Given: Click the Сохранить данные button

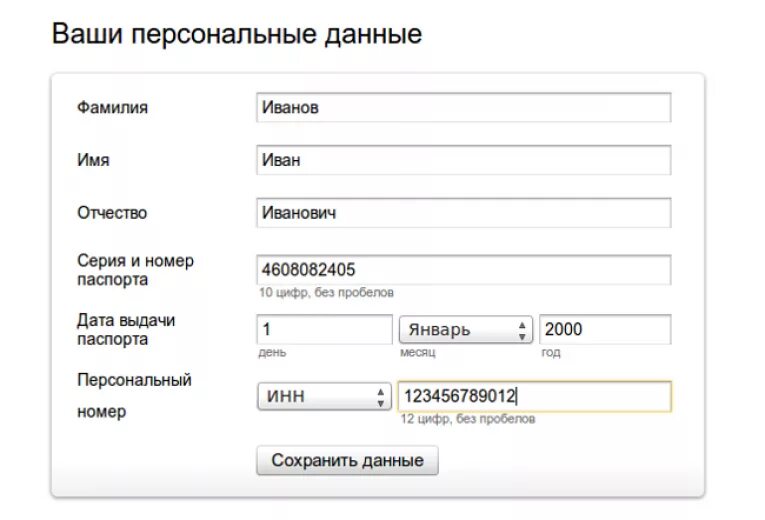Looking at the screenshot, I should click(x=347, y=460).
